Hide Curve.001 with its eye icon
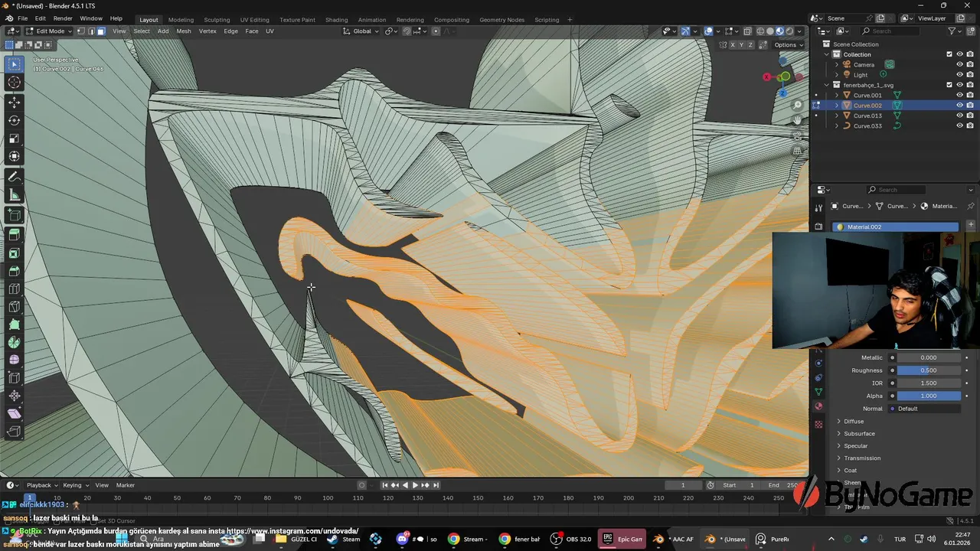This screenshot has height=551, width=980. click(x=959, y=95)
